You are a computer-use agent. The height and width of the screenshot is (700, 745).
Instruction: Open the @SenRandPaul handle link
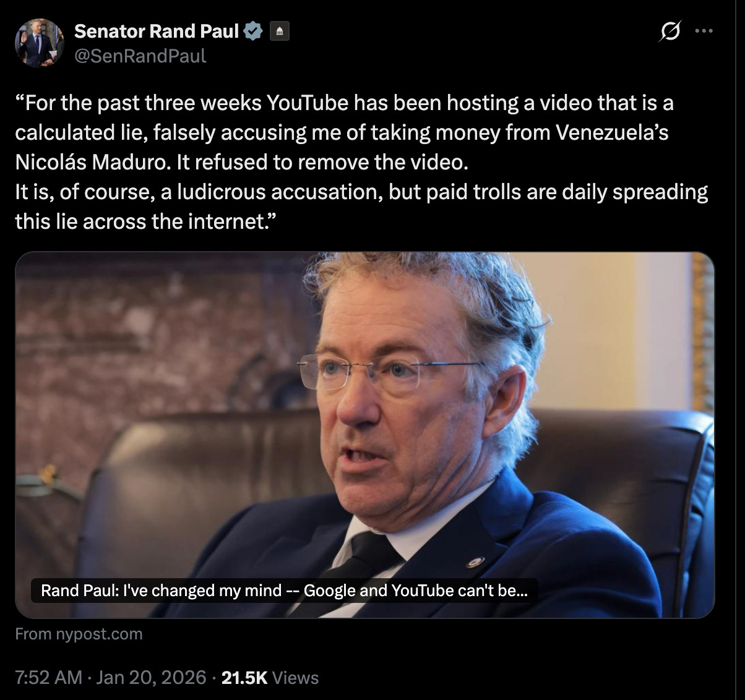point(140,56)
